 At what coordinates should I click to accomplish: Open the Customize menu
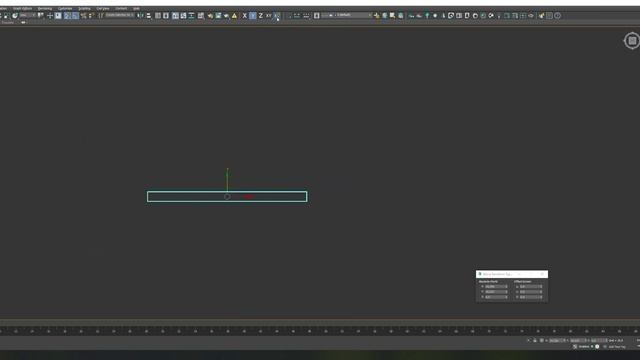65,8
